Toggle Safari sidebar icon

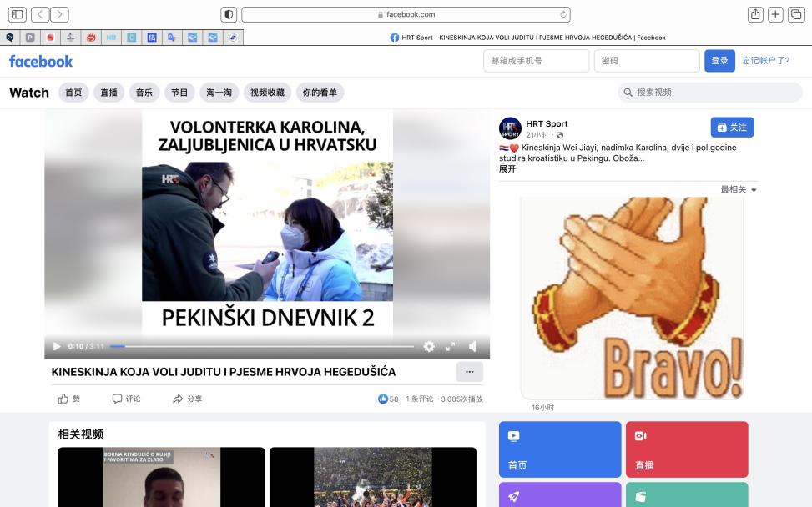tap(17, 14)
